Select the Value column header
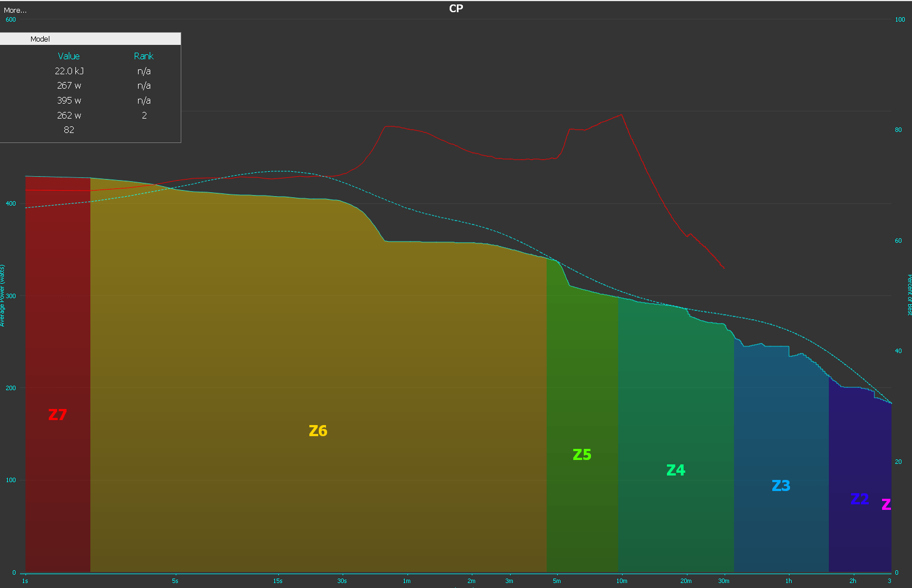Screen dimensions: 912x588 (x=69, y=56)
